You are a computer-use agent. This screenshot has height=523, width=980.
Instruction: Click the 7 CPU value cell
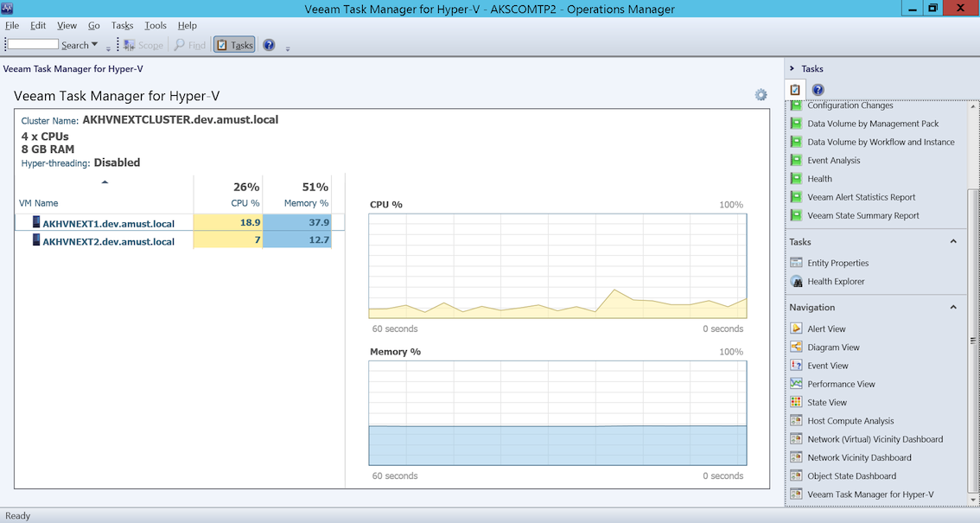[x=228, y=240]
